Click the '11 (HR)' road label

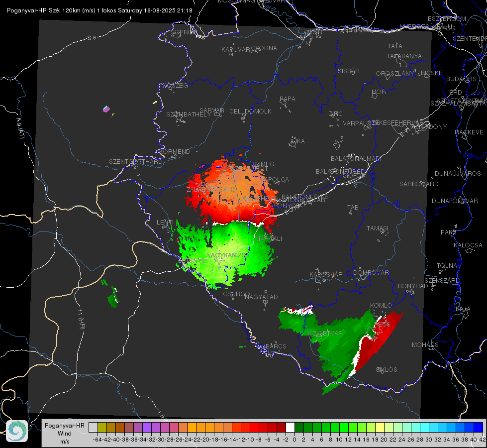coord(81,319)
